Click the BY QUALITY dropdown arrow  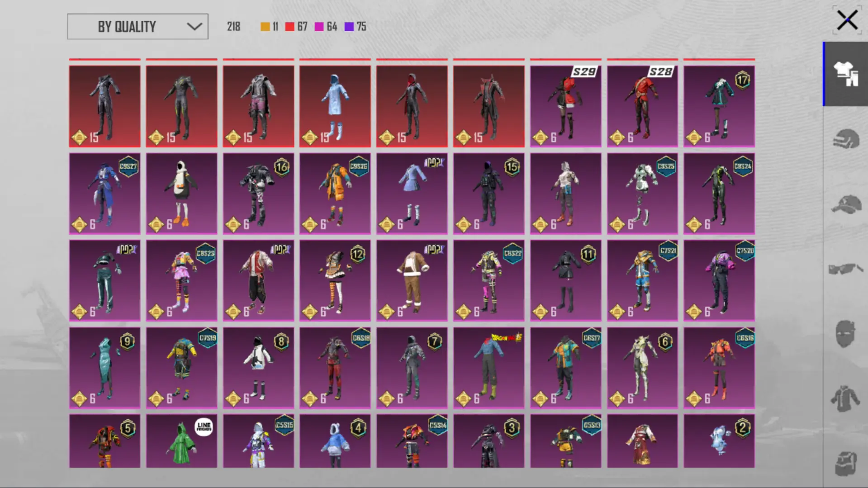pos(194,27)
